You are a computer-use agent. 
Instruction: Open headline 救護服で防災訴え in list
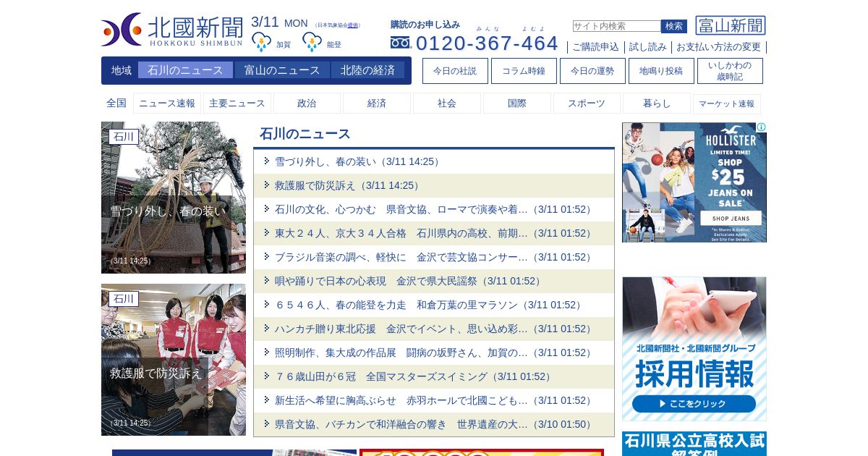pyautogui.click(x=347, y=185)
